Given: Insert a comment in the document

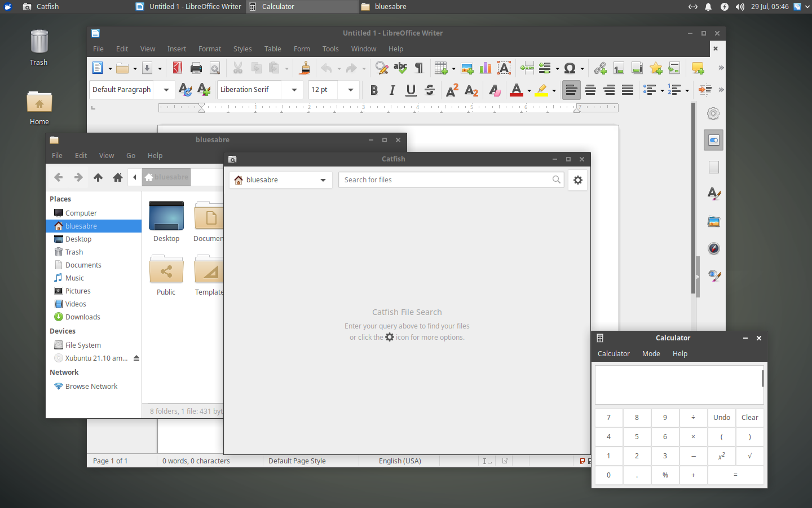Looking at the screenshot, I should coord(698,68).
